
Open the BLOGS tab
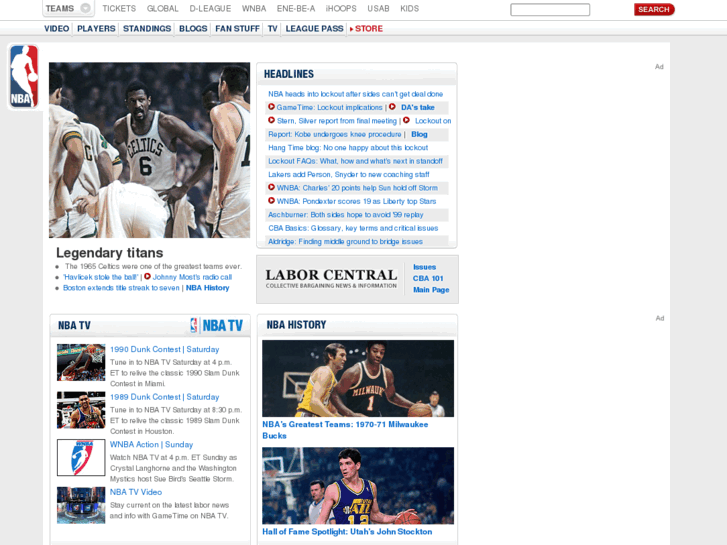pos(193,28)
